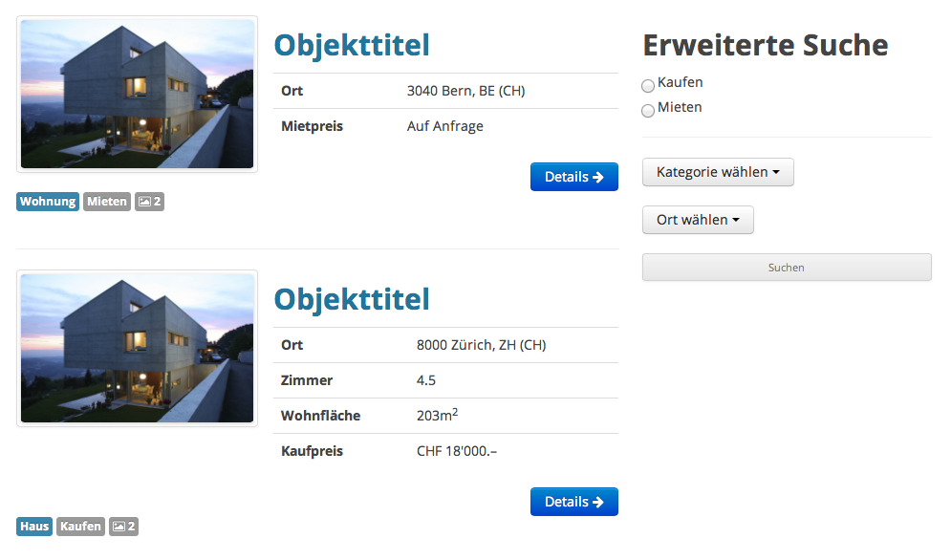Open Details for the Zürich listing
Image resolution: width=951 pixels, height=560 pixels.
click(x=574, y=502)
